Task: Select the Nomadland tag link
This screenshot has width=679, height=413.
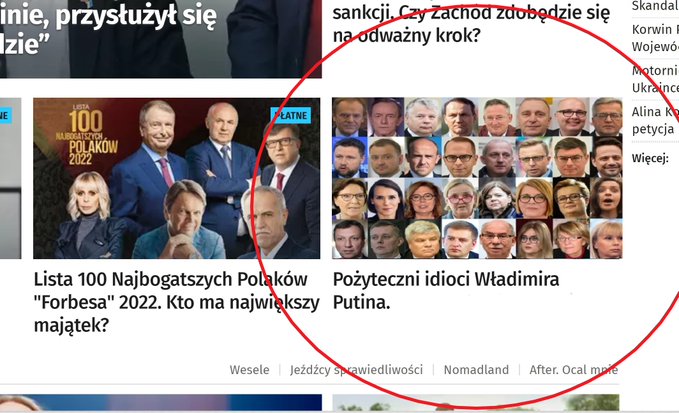Action: (x=476, y=370)
